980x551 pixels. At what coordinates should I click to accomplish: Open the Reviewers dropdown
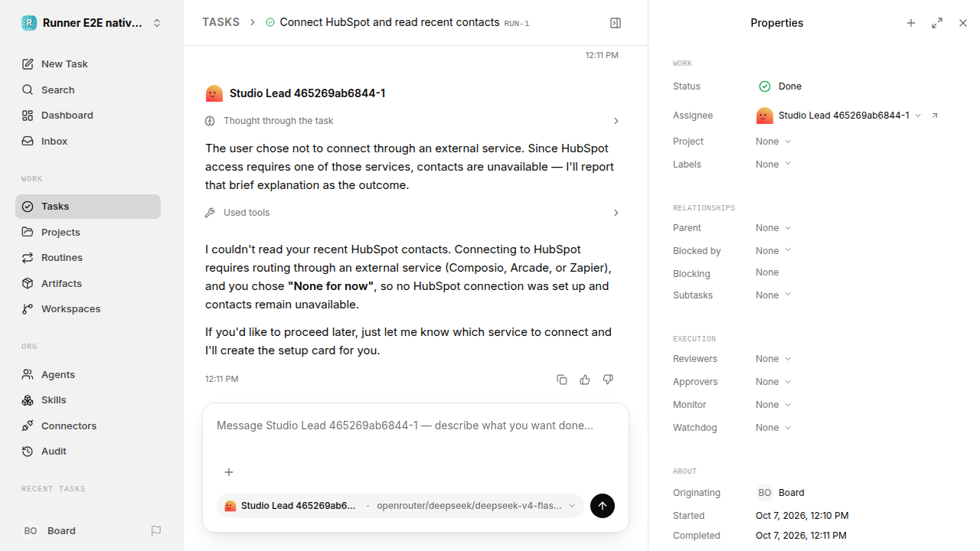click(773, 359)
